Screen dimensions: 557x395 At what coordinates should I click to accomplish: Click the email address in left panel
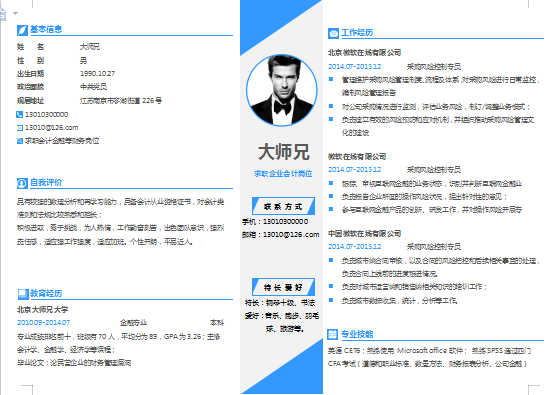(x=52, y=128)
